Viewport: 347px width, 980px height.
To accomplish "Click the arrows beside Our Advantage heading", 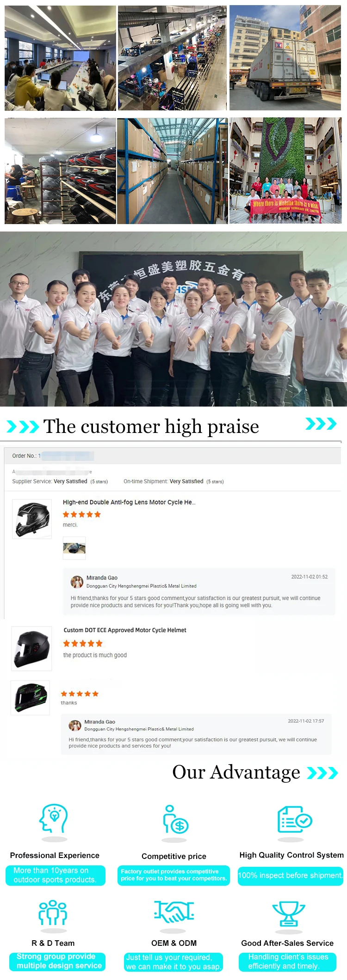I will coord(322,773).
